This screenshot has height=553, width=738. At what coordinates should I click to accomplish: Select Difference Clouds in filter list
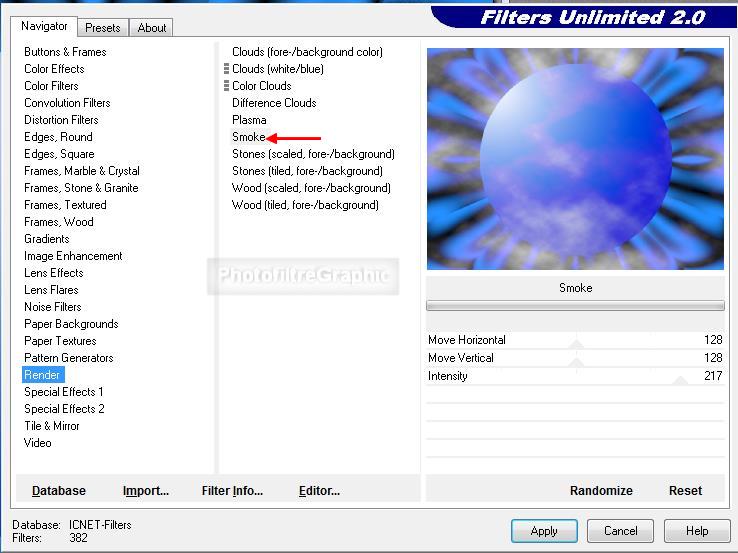tap(274, 103)
